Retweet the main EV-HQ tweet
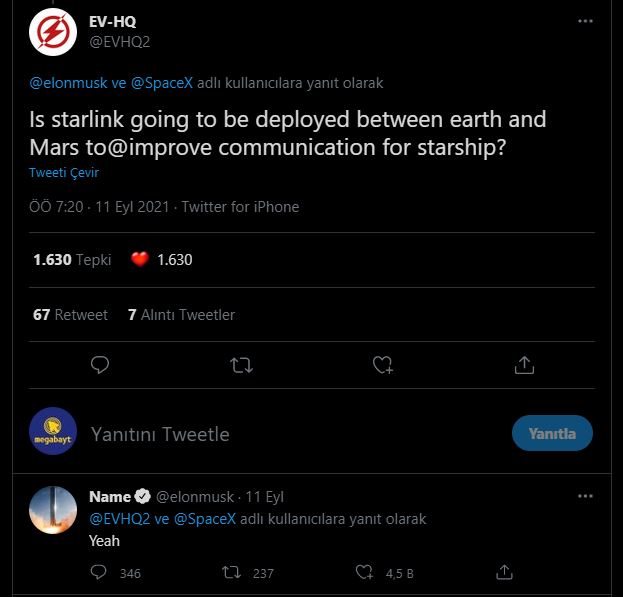 [x=241, y=365]
